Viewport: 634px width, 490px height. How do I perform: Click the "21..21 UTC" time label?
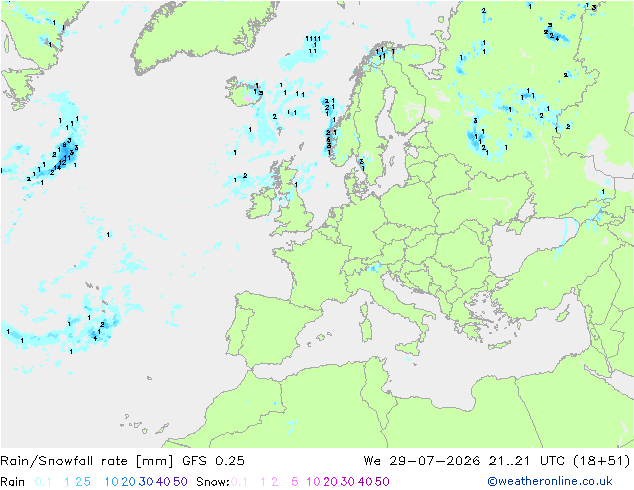(x=527, y=461)
